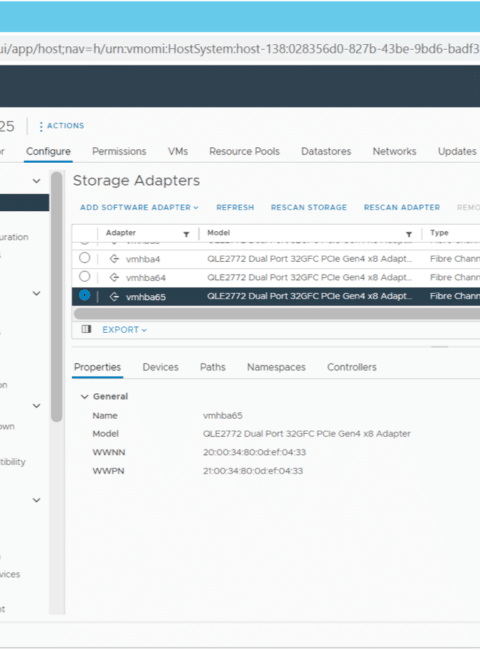Click the horizontal scrollbar of the adapters table
The height and width of the screenshot is (650, 480).
276,313
